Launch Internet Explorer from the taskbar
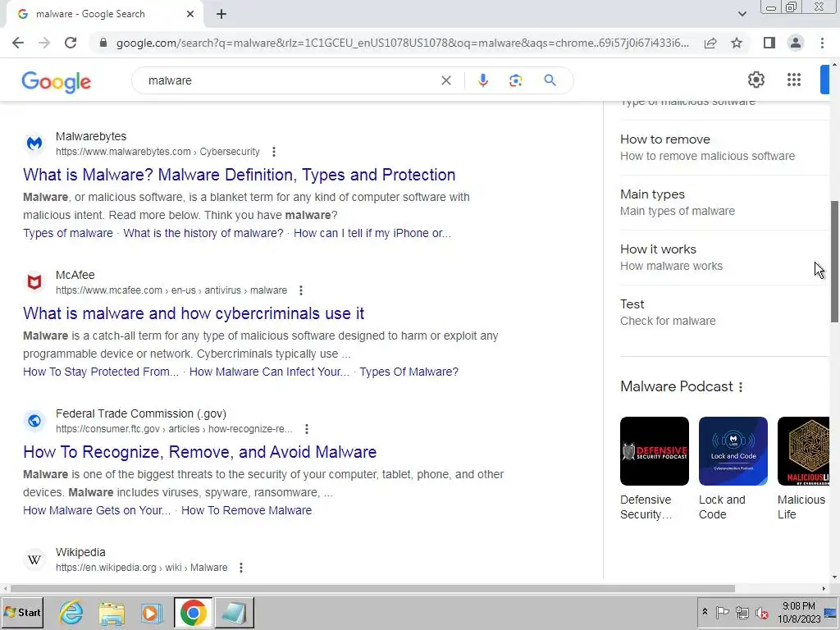Image resolution: width=840 pixels, height=630 pixels. (71, 613)
